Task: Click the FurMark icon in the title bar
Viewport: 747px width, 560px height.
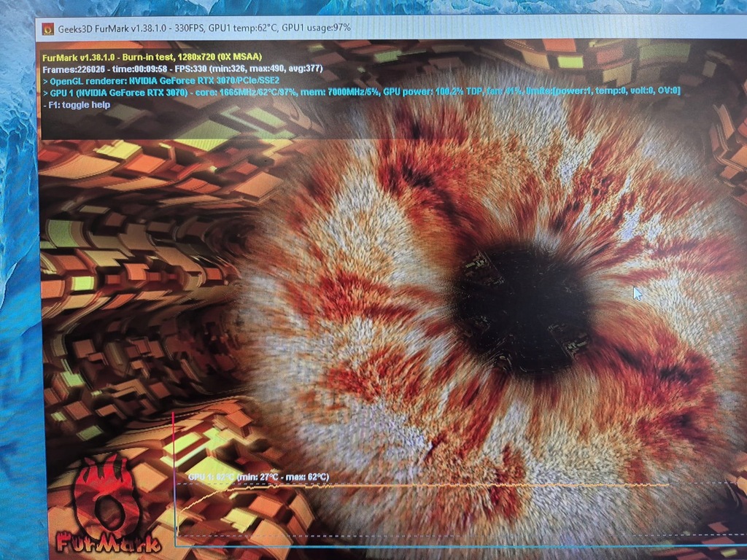Action: click(47, 28)
